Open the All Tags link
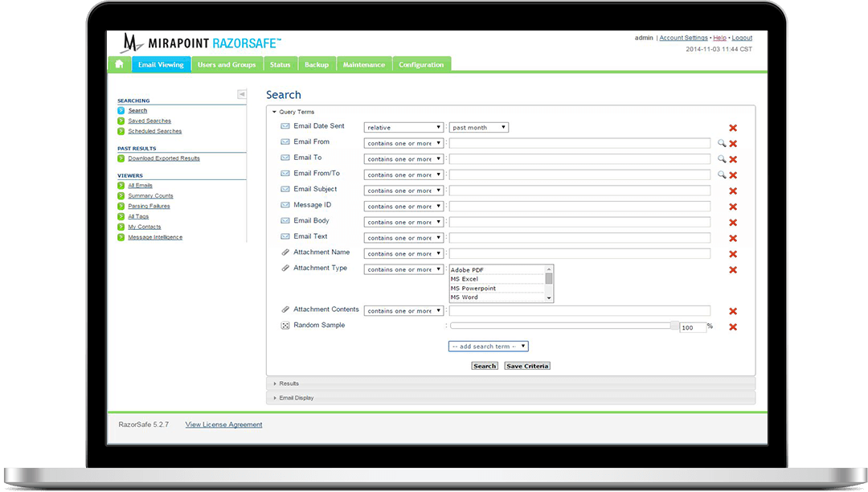868x492 pixels. click(x=138, y=216)
